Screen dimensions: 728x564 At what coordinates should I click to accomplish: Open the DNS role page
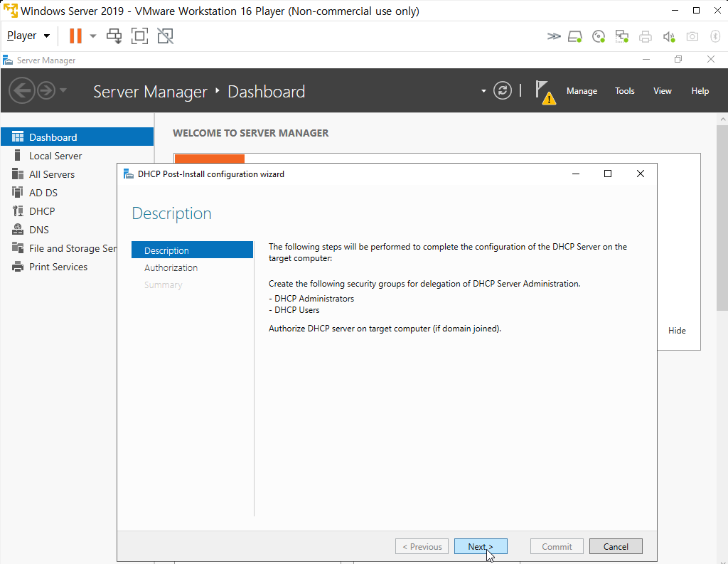[59, 230]
